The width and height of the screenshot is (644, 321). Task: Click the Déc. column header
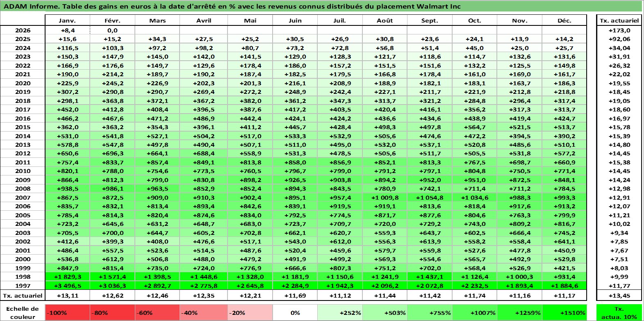tap(564, 20)
